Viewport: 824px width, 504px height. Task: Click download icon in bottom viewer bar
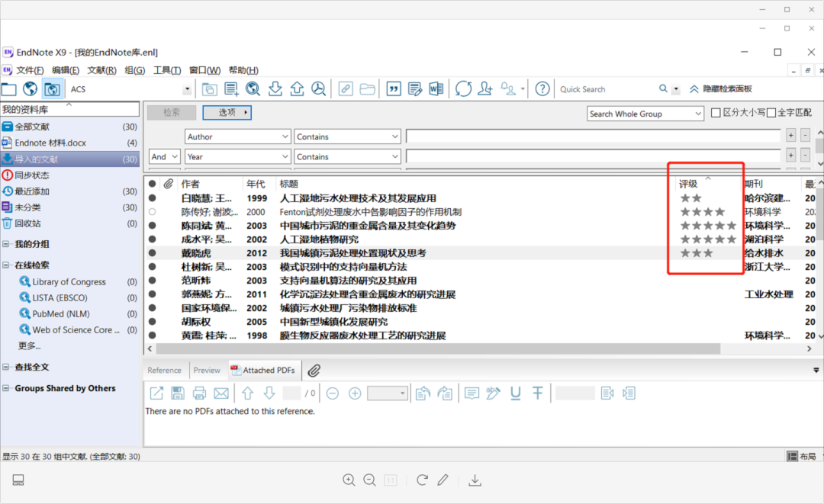click(475, 480)
